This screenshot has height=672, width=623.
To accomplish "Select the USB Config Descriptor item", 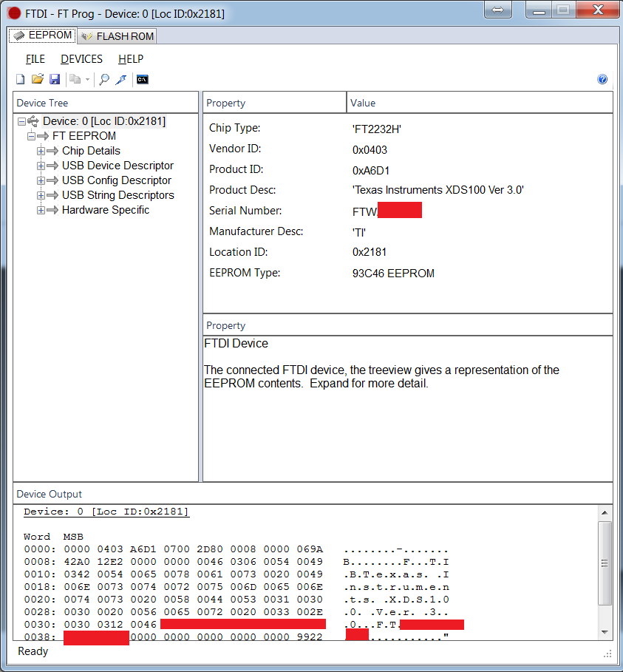I will click(117, 180).
